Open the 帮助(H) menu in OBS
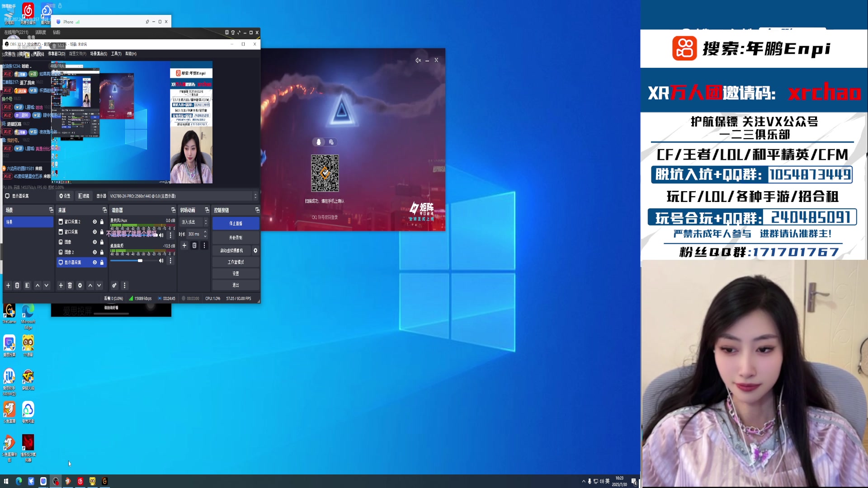 tap(131, 54)
